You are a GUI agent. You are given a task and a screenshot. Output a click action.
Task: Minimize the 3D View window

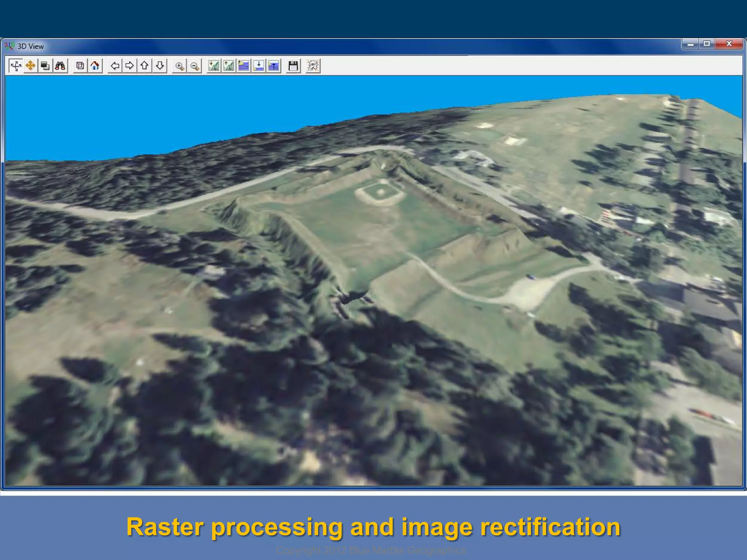(x=690, y=44)
